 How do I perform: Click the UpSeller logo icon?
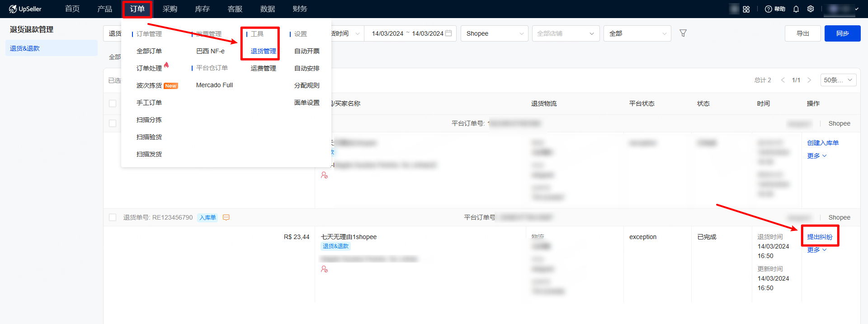click(x=13, y=9)
